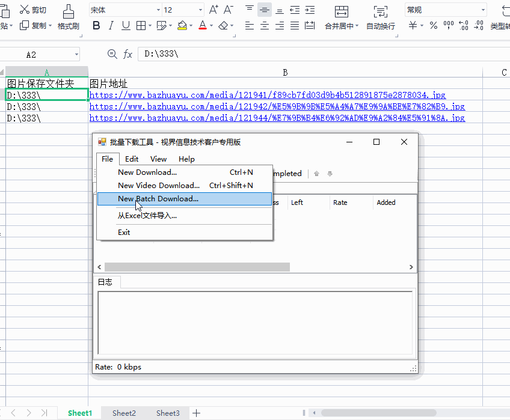Toggle Bold formatting
The width and height of the screenshot is (510, 420).
click(x=96, y=25)
